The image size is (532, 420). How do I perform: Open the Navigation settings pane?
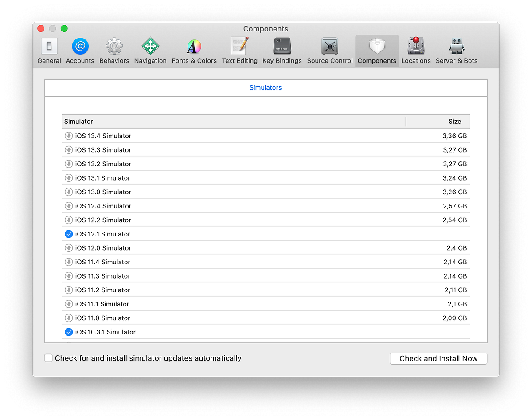[150, 49]
